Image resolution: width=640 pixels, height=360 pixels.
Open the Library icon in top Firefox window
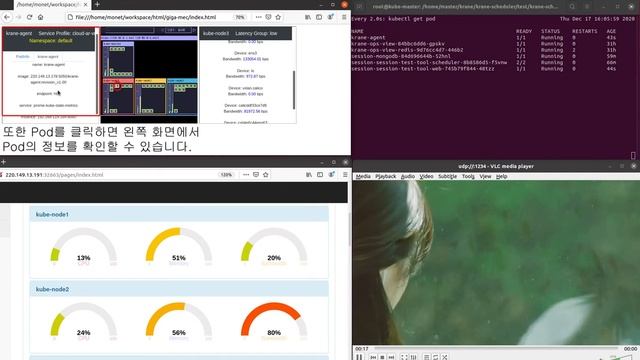(308, 17)
